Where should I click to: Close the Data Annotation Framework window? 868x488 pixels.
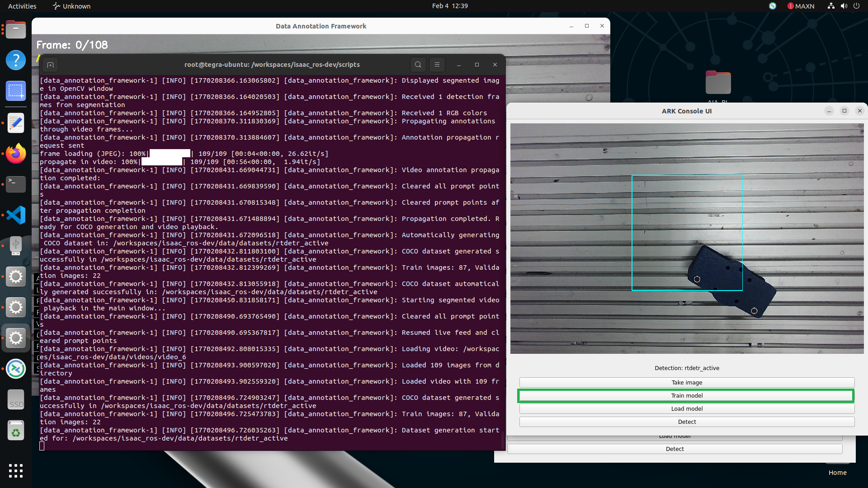(602, 26)
